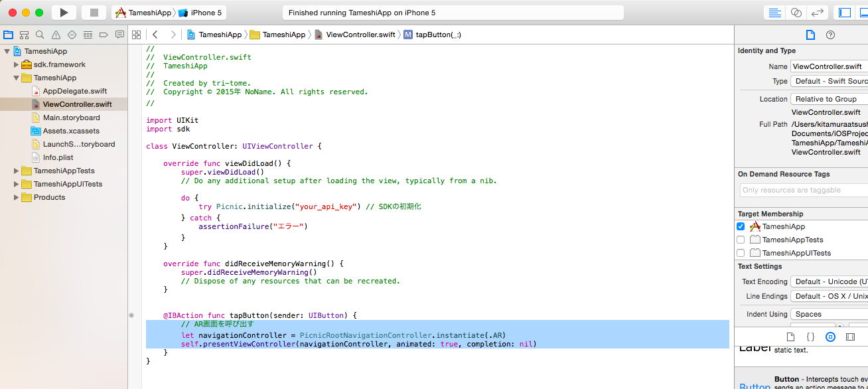Go back in editor history

coord(155,35)
